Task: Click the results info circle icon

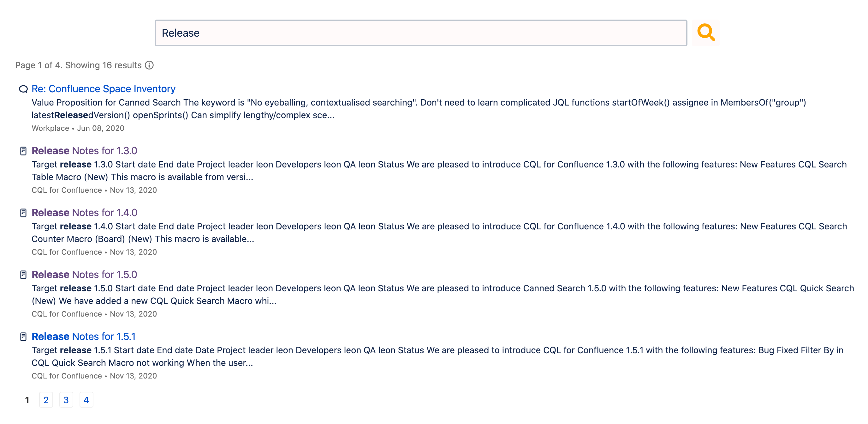Action: (x=149, y=65)
